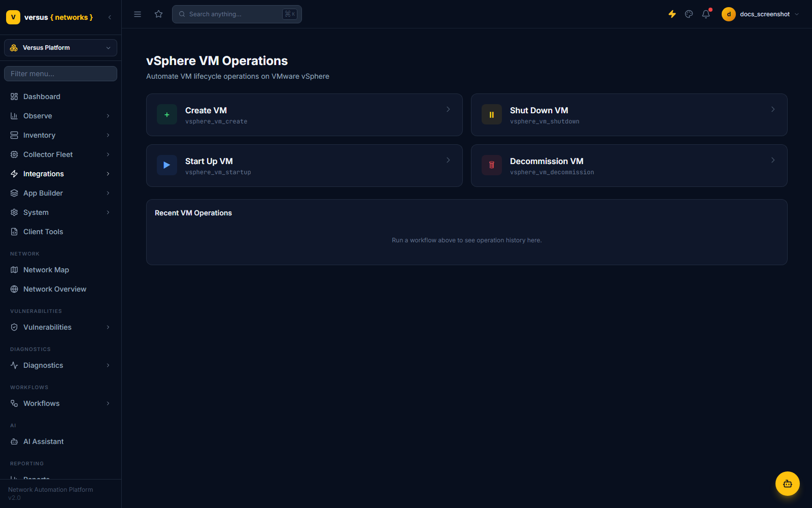Focus the Filter menu input field
Screen dimensions: 812x508
point(60,74)
